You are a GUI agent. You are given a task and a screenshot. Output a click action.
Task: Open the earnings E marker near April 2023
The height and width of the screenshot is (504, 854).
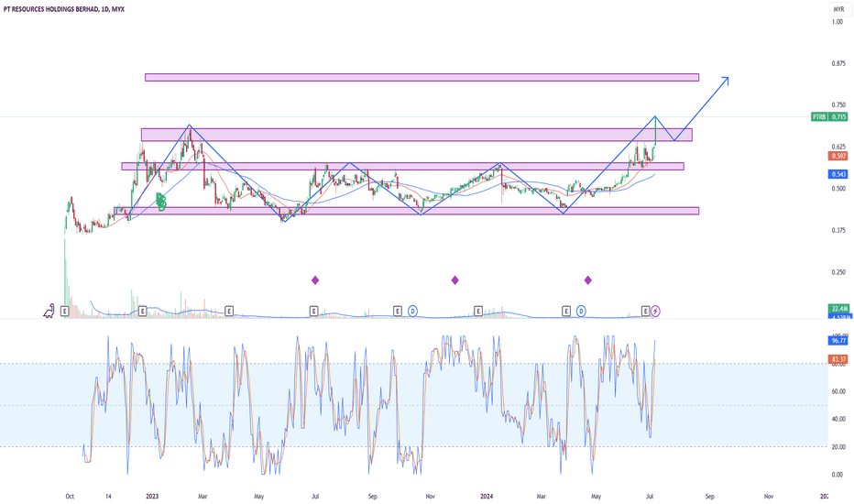pyautogui.click(x=229, y=312)
